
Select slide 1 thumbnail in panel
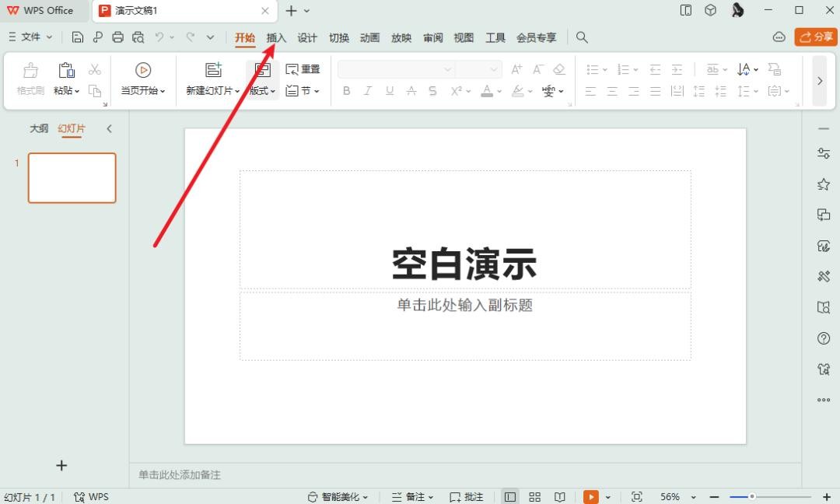click(72, 178)
